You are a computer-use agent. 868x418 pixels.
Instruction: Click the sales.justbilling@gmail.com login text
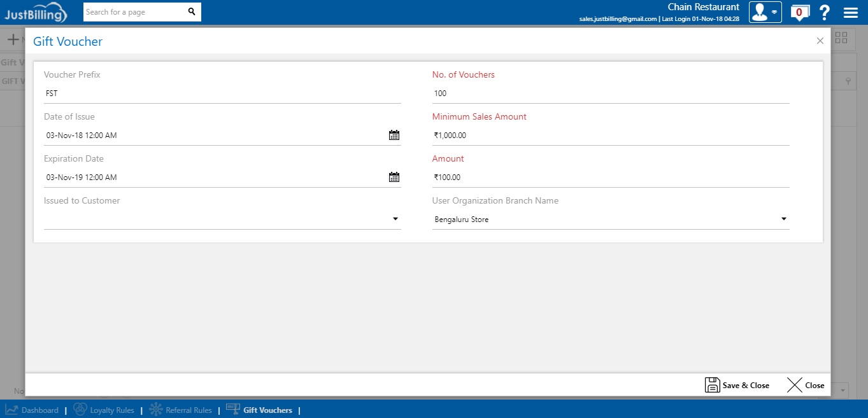[x=618, y=19]
